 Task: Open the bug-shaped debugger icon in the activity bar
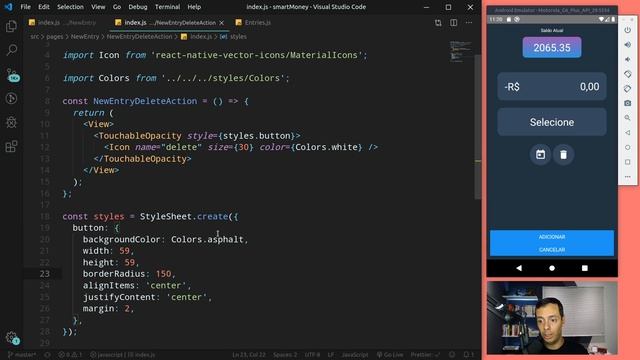coord(11,122)
